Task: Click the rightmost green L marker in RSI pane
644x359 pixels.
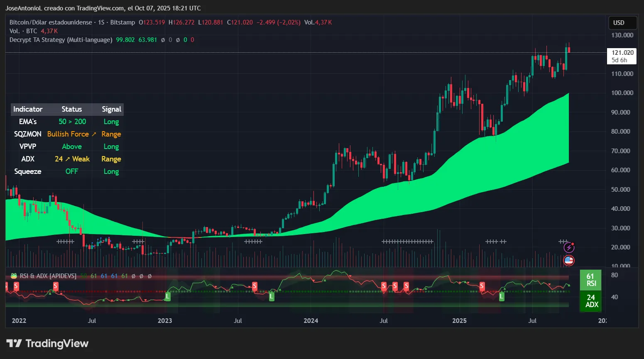Action: (x=502, y=296)
